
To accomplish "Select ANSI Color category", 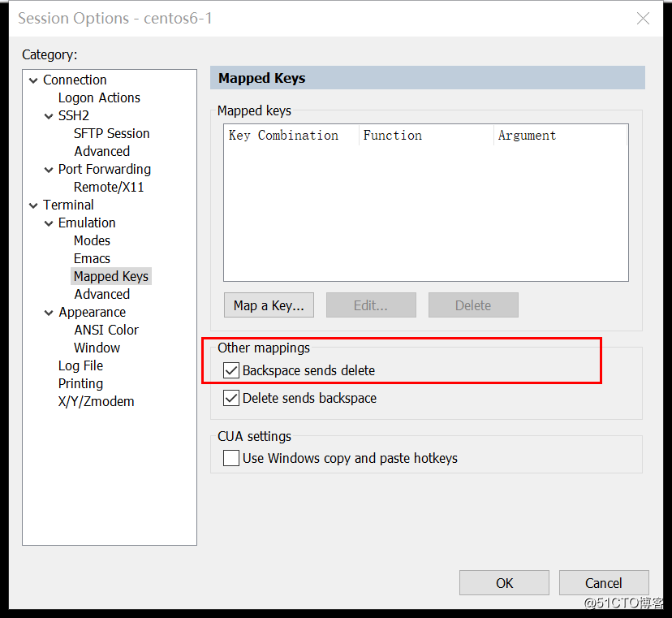I will tap(106, 331).
